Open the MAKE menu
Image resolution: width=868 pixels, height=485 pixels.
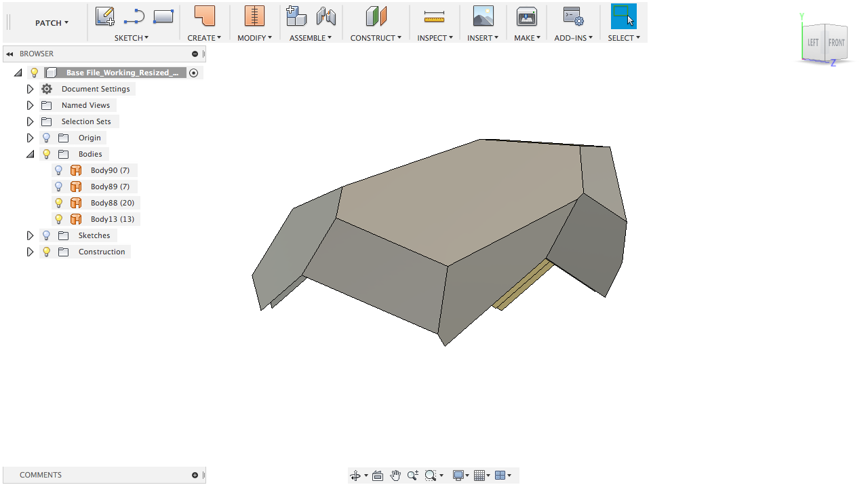pos(527,38)
